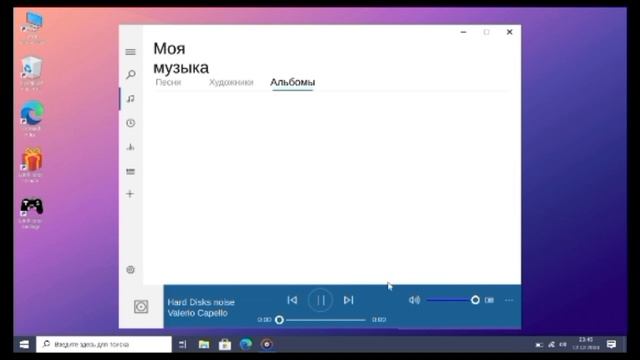Click the volume slider
This screenshot has height=360, width=640.
click(x=453, y=300)
